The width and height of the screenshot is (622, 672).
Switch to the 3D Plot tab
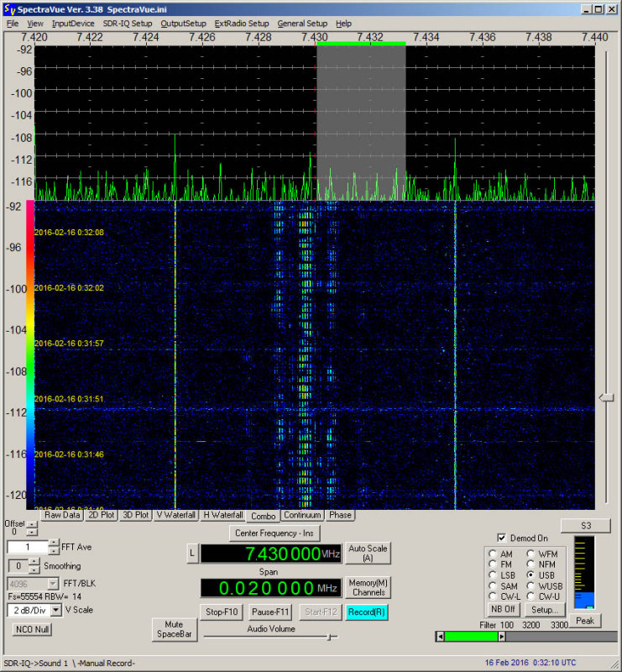[x=135, y=515]
